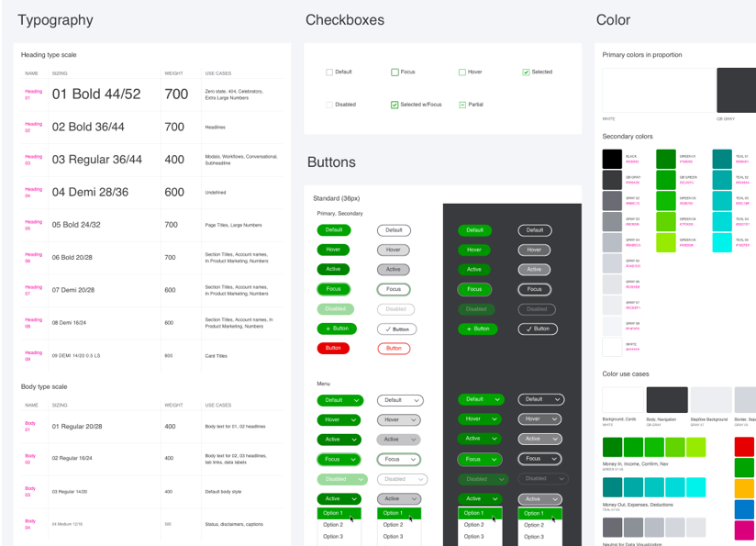Click the '01 Regular 20/28' body sample

77,427
